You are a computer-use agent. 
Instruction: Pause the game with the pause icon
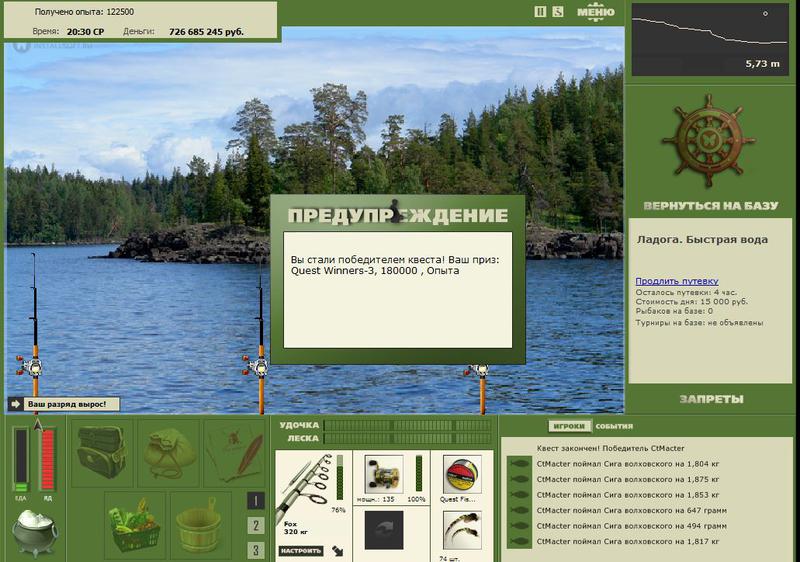[540, 11]
